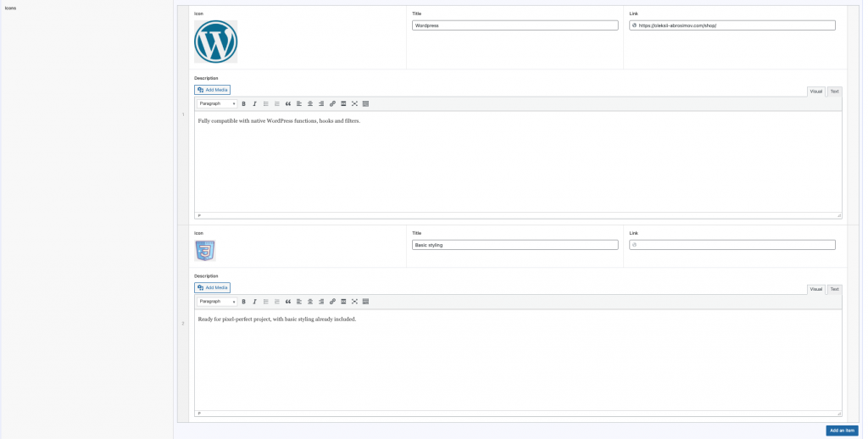Click the Add an Item button

842,431
